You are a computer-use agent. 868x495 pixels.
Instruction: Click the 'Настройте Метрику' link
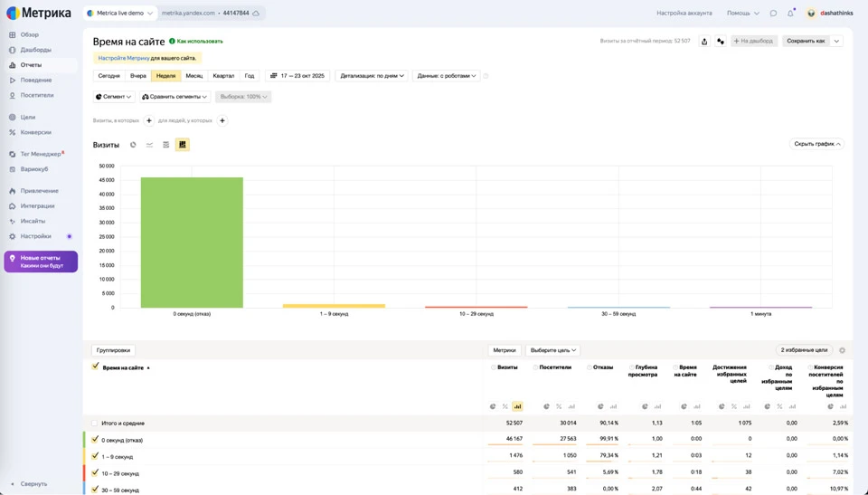click(124, 58)
